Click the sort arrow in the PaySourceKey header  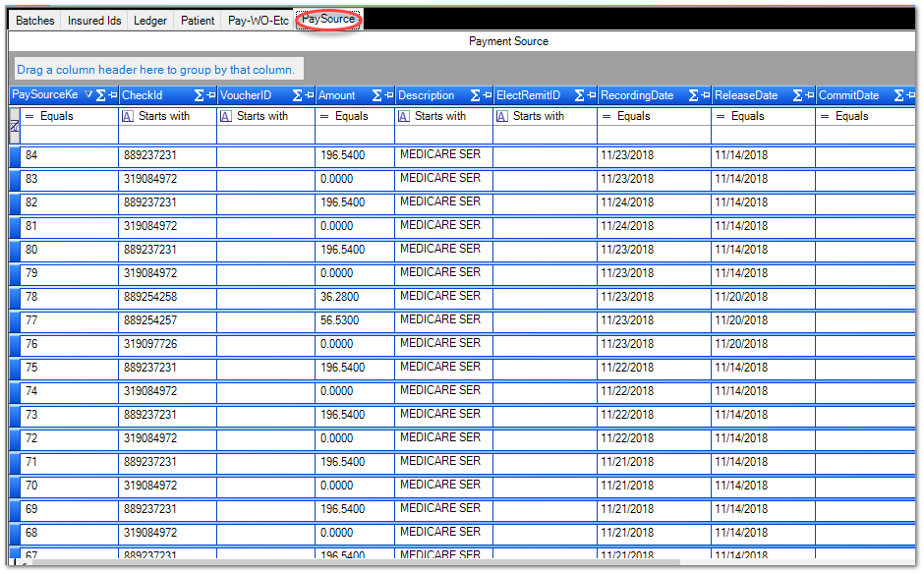click(x=88, y=94)
